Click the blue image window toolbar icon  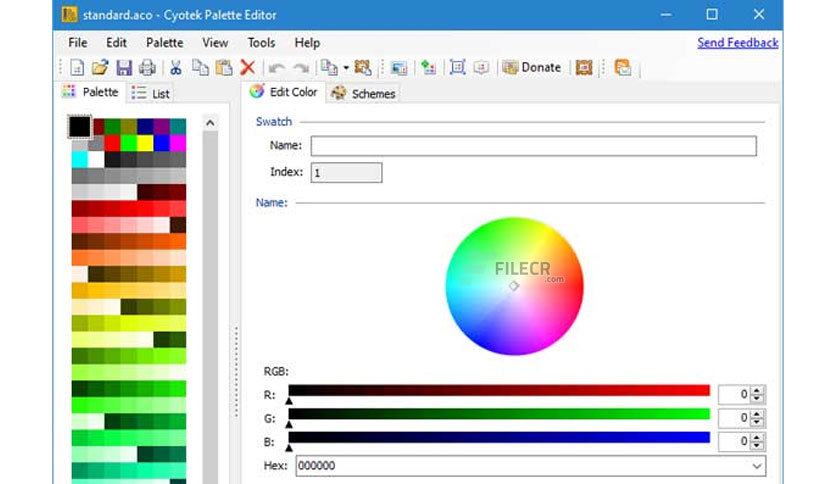(399, 68)
